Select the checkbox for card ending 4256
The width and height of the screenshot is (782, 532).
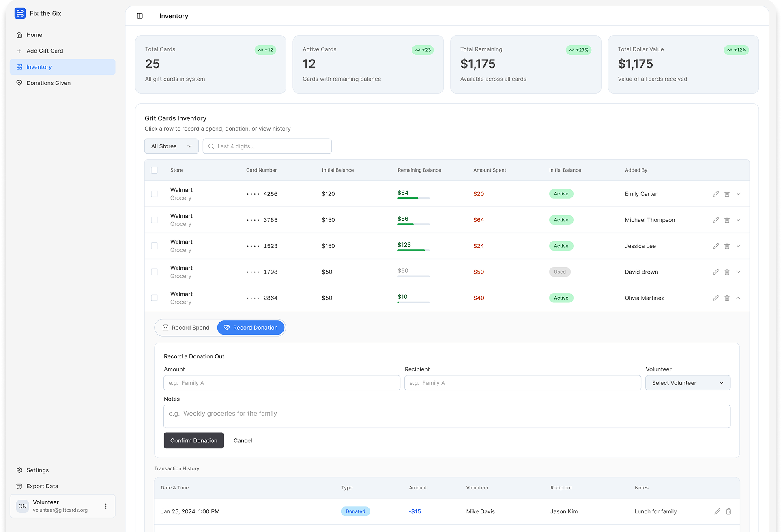coord(154,194)
